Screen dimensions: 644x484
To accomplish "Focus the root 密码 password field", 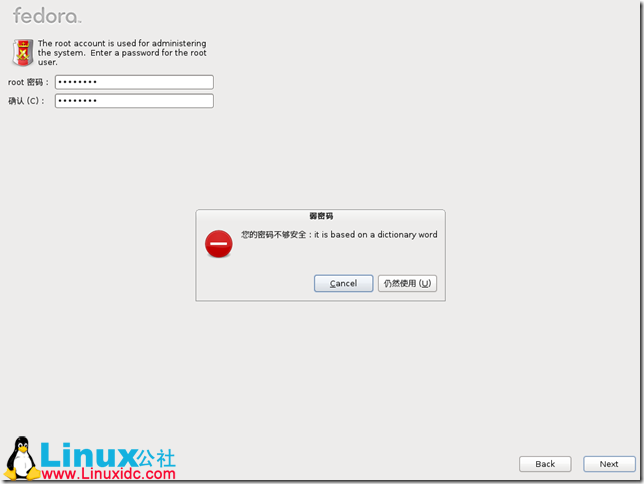I will click(x=134, y=82).
